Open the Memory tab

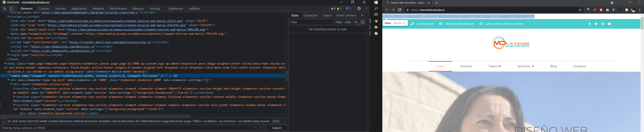pos(138,9)
